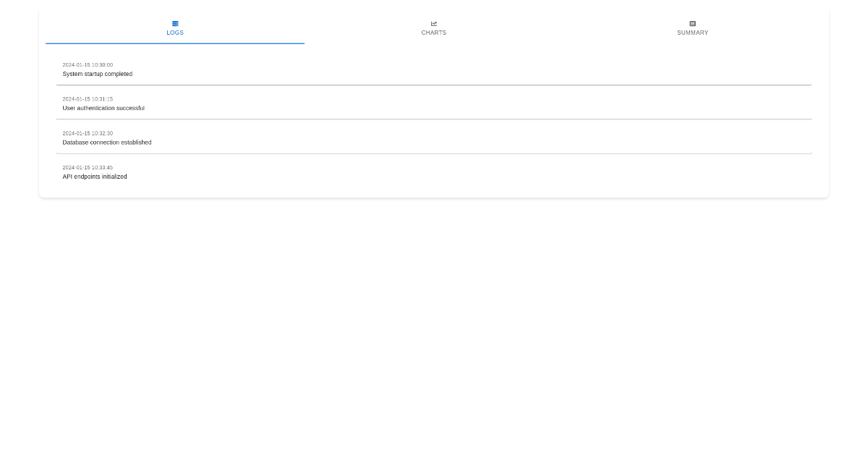Show the SUMMARY tab label

point(692,33)
